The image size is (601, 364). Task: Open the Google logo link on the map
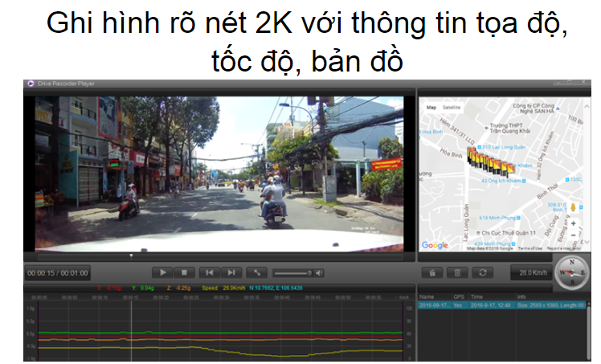(x=435, y=245)
